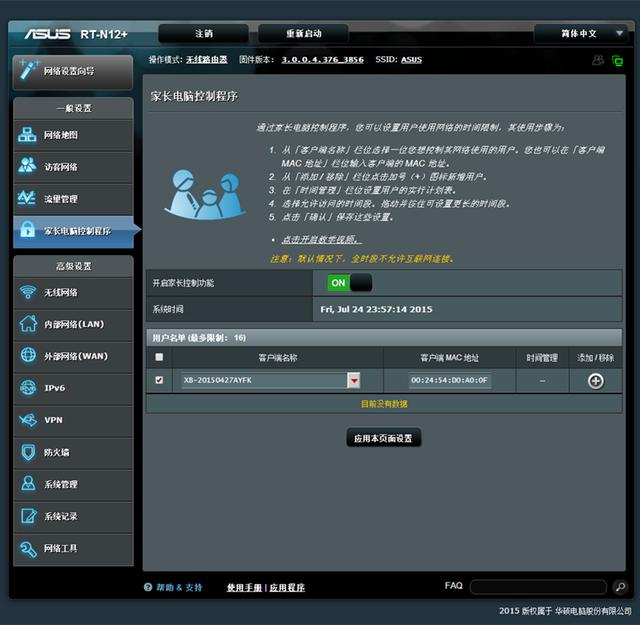
Task: Open the 无线路由器 operation mode link
Action: click(207, 60)
